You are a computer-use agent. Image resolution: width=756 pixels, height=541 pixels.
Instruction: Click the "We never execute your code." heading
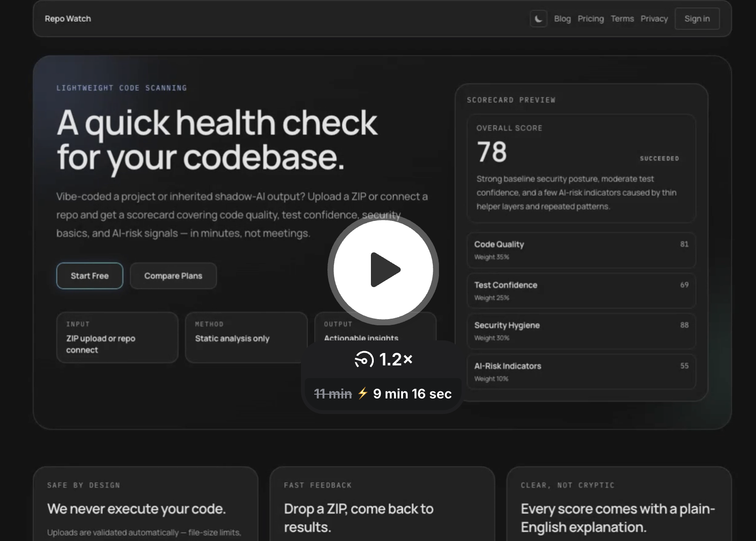coord(137,509)
